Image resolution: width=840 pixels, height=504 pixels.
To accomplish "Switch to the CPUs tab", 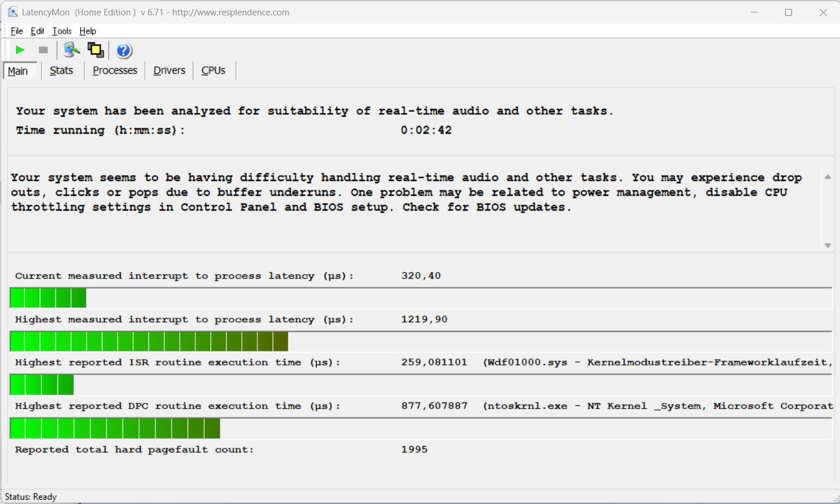I will [x=213, y=70].
